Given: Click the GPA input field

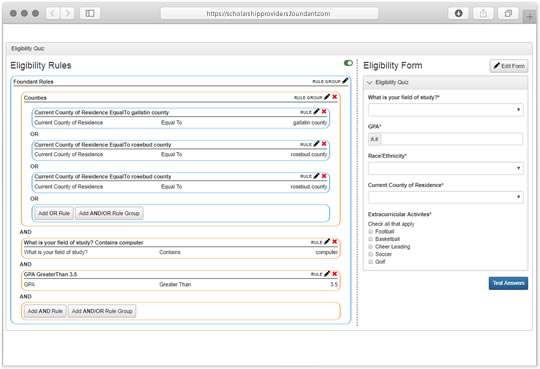Looking at the screenshot, I should pos(452,139).
